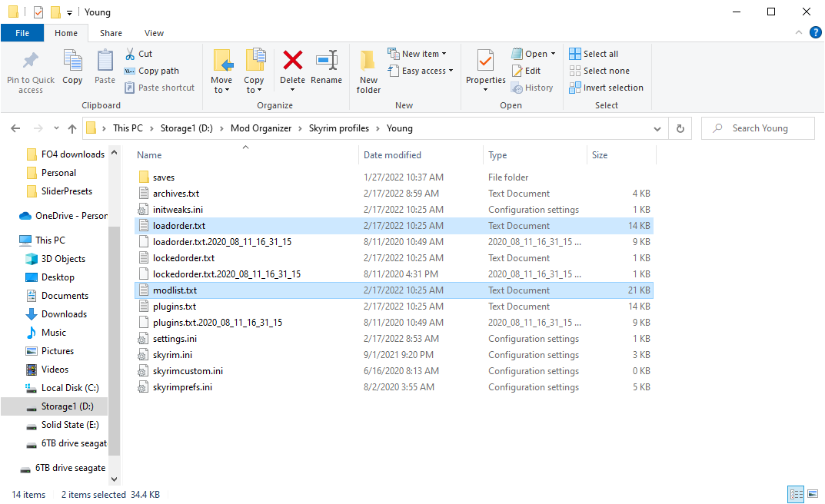Go up one folder level
This screenshot has width=825, height=504.
click(72, 128)
